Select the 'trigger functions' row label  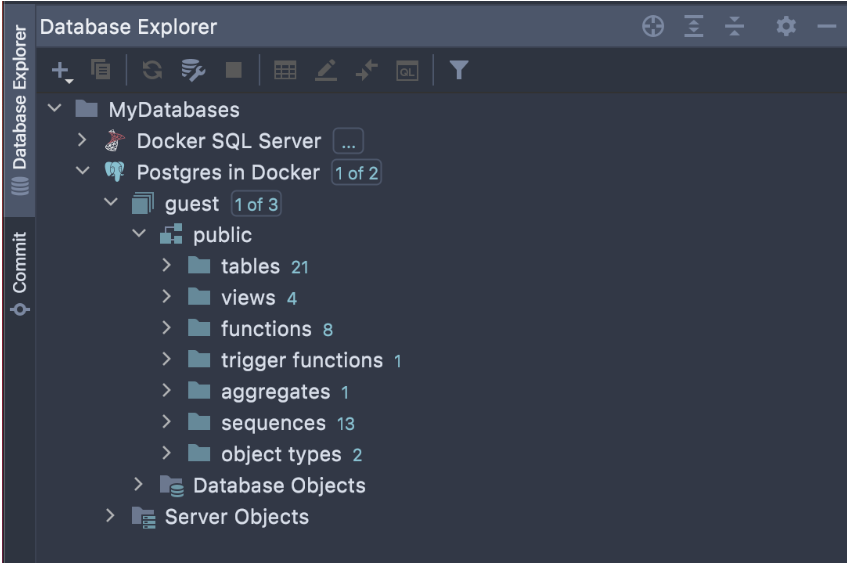click(x=301, y=361)
